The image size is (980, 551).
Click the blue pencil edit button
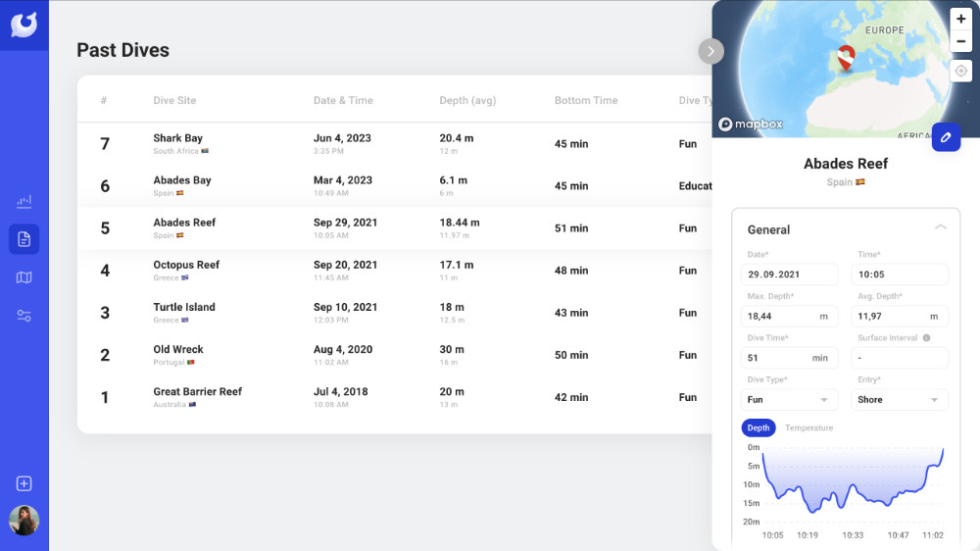point(946,138)
